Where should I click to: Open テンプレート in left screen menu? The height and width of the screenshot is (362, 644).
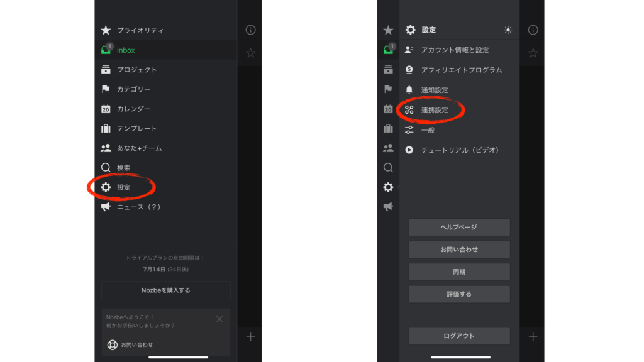coord(166,128)
